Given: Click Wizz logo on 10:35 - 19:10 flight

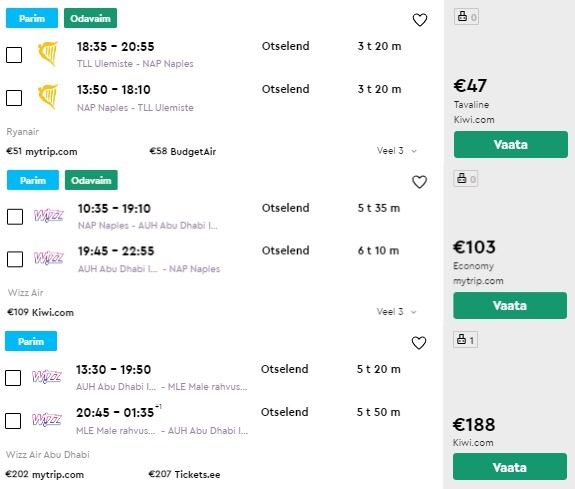Looking at the screenshot, I should point(48,215).
